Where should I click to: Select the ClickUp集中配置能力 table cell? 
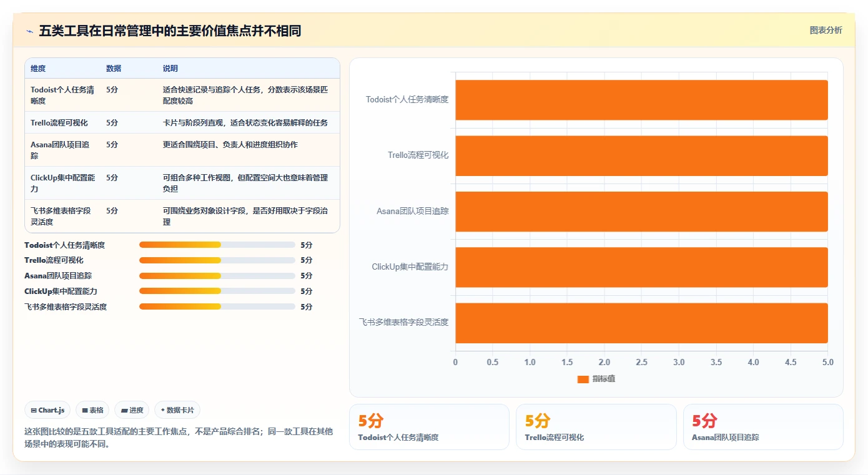62,184
